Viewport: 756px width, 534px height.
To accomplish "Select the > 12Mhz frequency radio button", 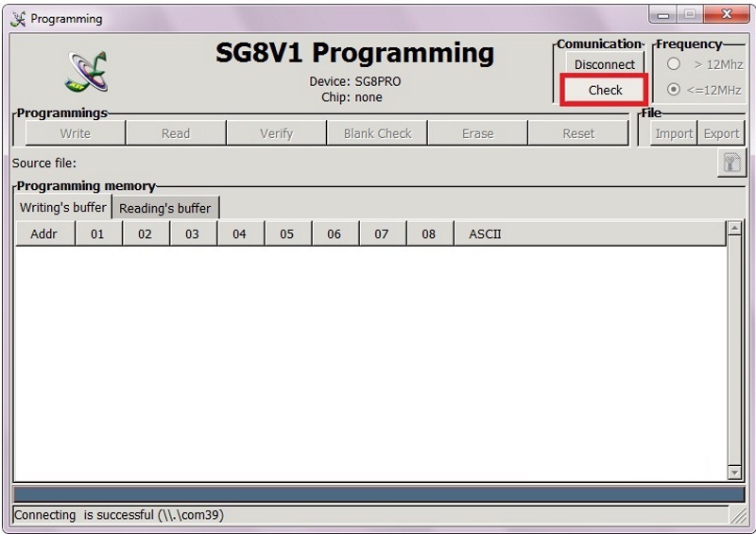I will 674,63.
